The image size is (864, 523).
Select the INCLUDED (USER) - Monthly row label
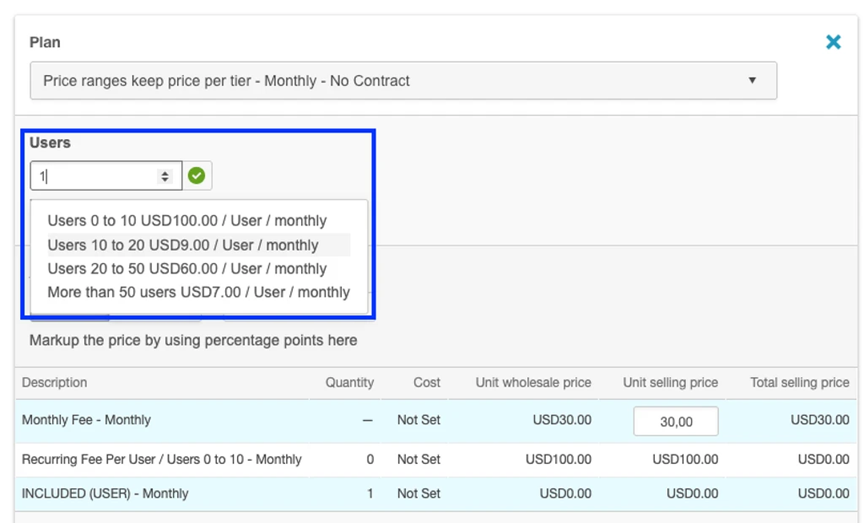pos(105,493)
